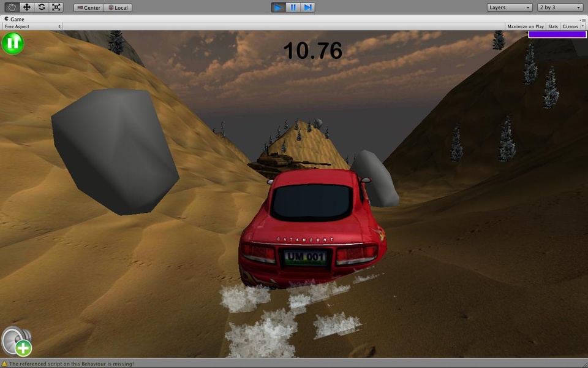Screen dimensions: 588x368
Task: Toggle Gizmos in Game view
Action: point(570,26)
